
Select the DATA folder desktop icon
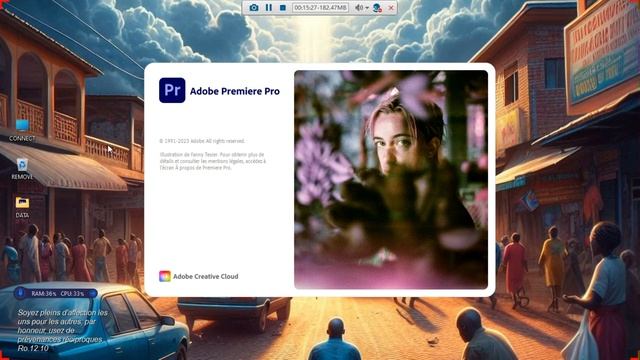[22, 207]
